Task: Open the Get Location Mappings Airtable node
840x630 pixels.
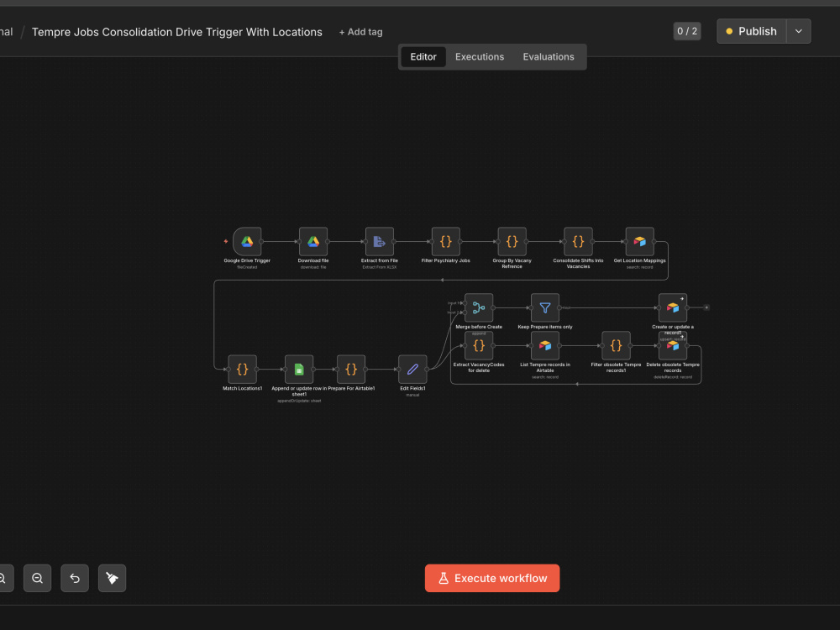Action: pos(639,242)
